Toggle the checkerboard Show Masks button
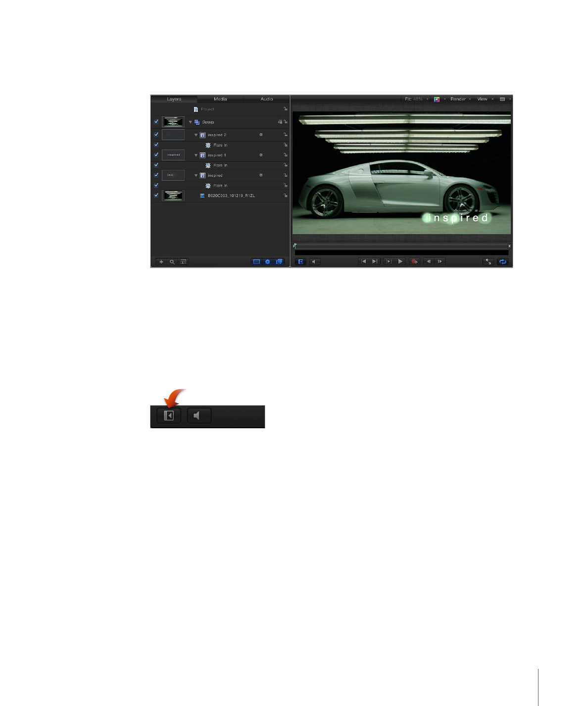The image size is (588, 706). click(256, 262)
